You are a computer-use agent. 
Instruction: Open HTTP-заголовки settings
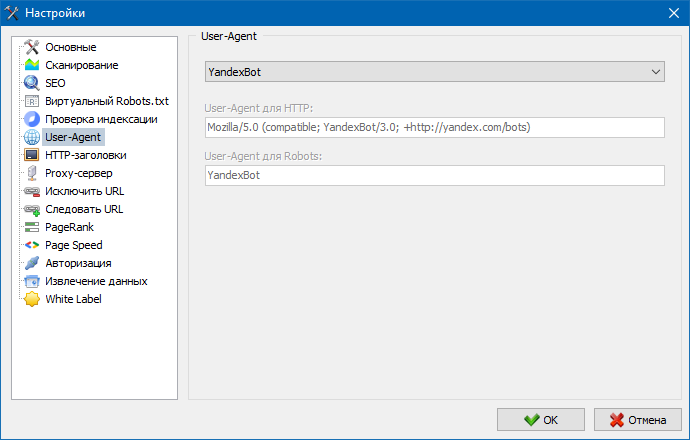click(x=86, y=155)
